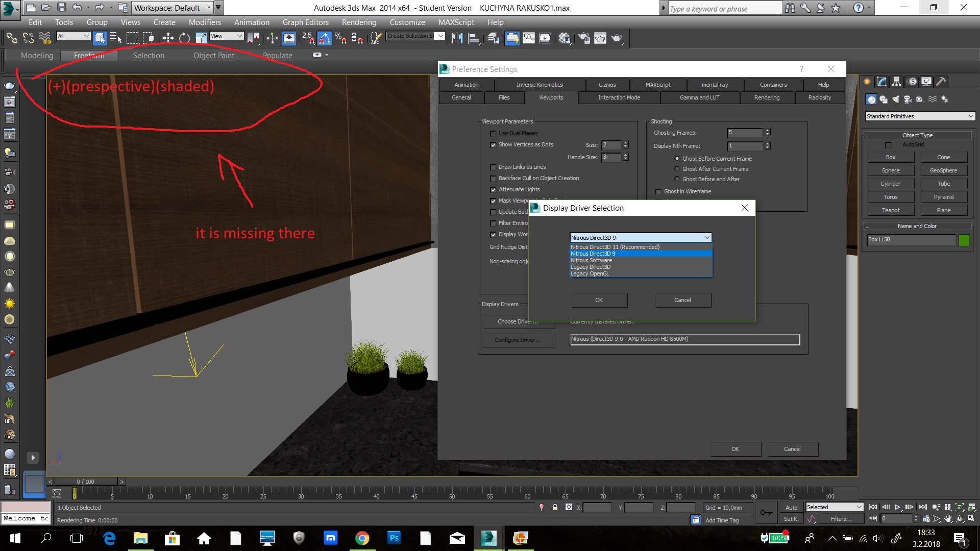
Task: Toggle Percent Snap icon
Action: click(340, 38)
